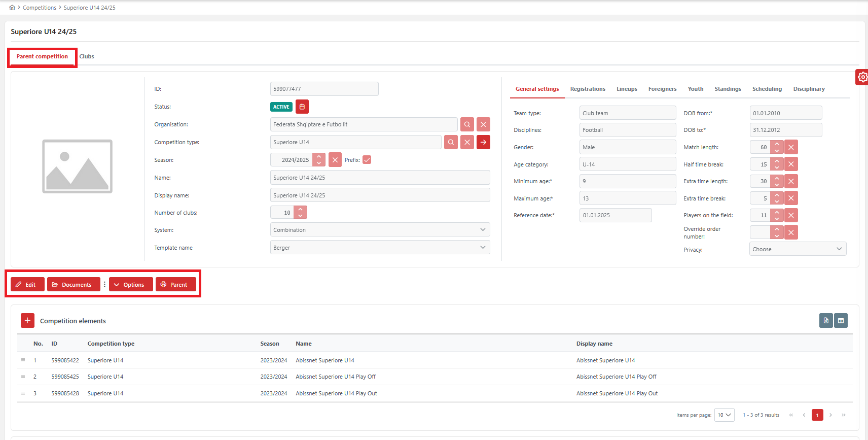The height and width of the screenshot is (440, 868).
Task: Open the Privacy Choose dropdown
Action: [798, 249]
